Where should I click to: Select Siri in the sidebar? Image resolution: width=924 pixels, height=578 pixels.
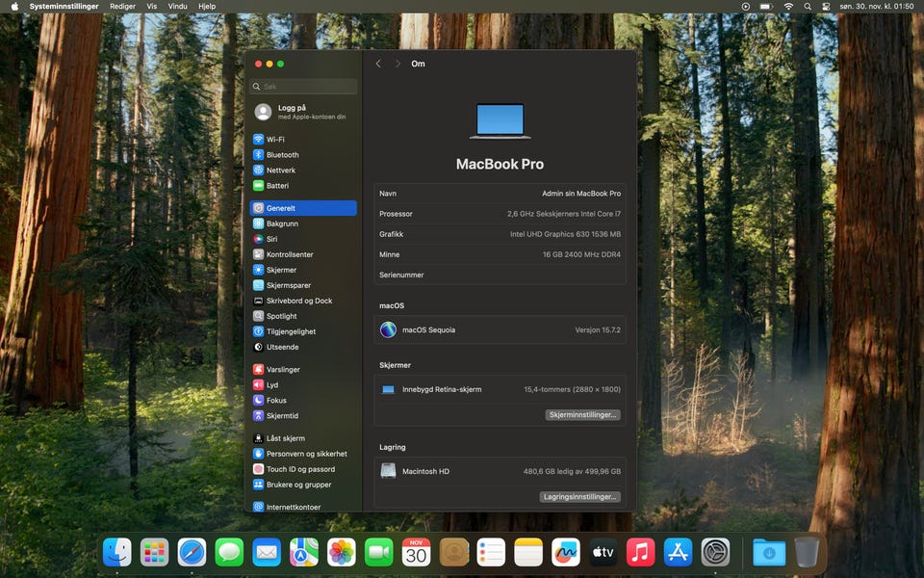(x=271, y=239)
